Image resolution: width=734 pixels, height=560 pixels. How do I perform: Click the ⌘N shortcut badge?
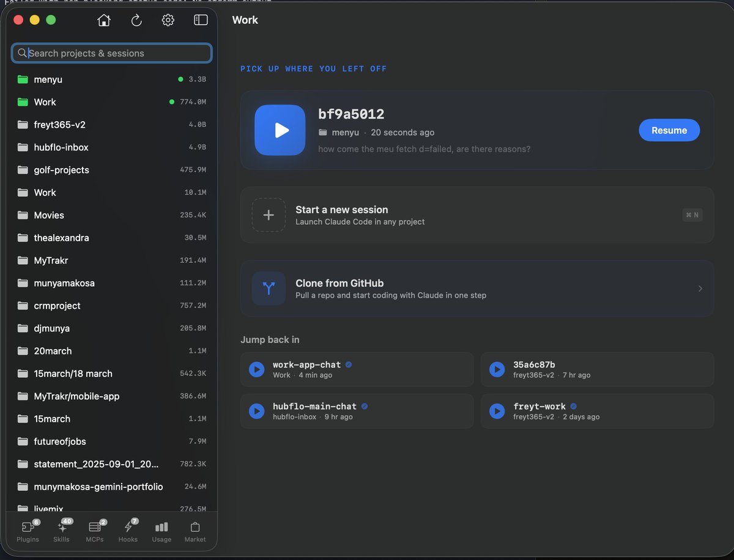pyautogui.click(x=692, y=215)
